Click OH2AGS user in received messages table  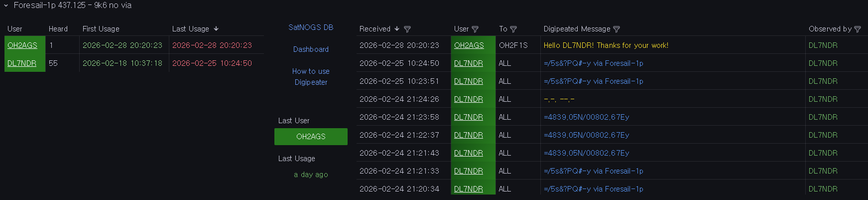coord(469,45)
